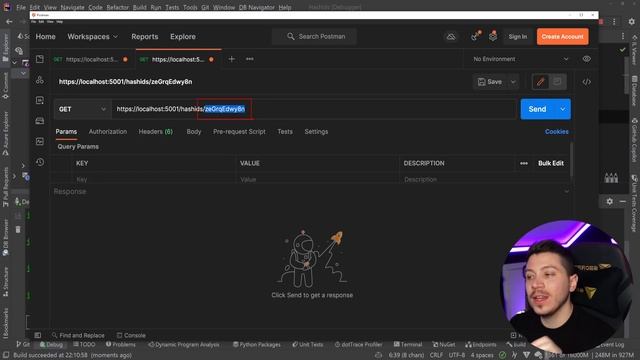Open Monitors icon in Postman sidebar
Viewport: 640px width, 360px height.
pos(40,141)
